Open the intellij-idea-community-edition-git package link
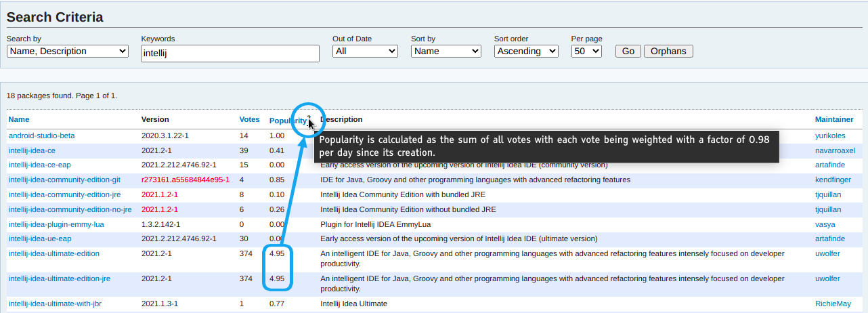Screen dimensions: 868x313 (64, 180)
